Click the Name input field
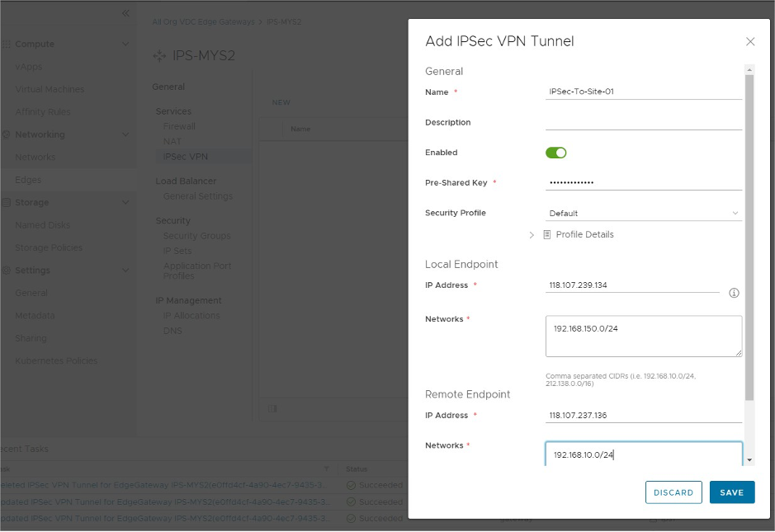Image resolution: width=775 pixels, height=532 pixels. (x=644, y=92)
